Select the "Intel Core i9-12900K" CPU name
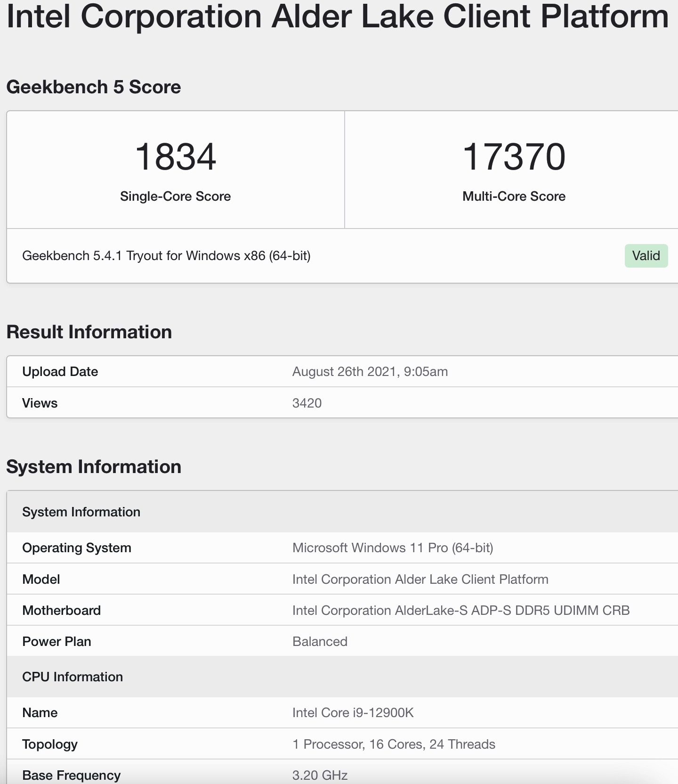 pos(353,713)
